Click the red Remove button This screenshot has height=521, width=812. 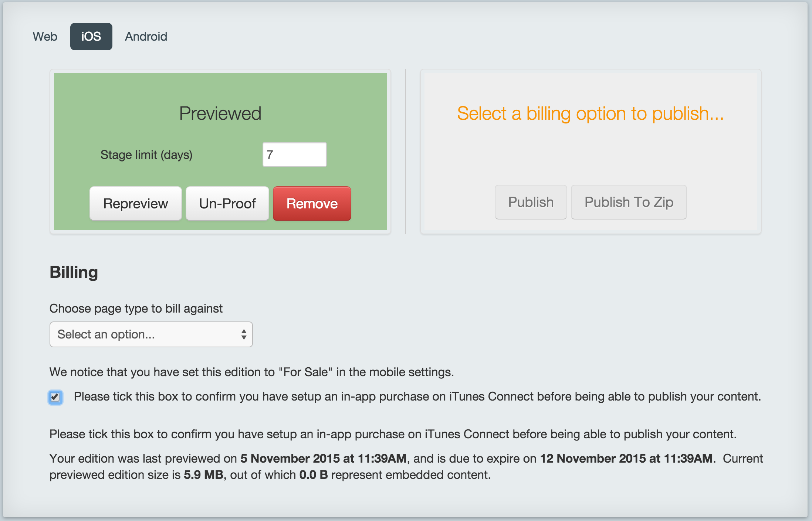312,204
